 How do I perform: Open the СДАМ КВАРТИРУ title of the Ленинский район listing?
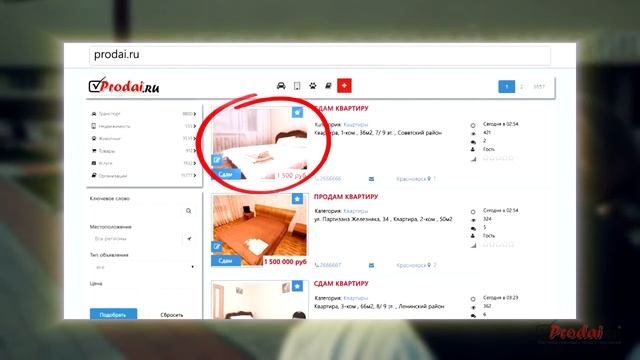341,283
